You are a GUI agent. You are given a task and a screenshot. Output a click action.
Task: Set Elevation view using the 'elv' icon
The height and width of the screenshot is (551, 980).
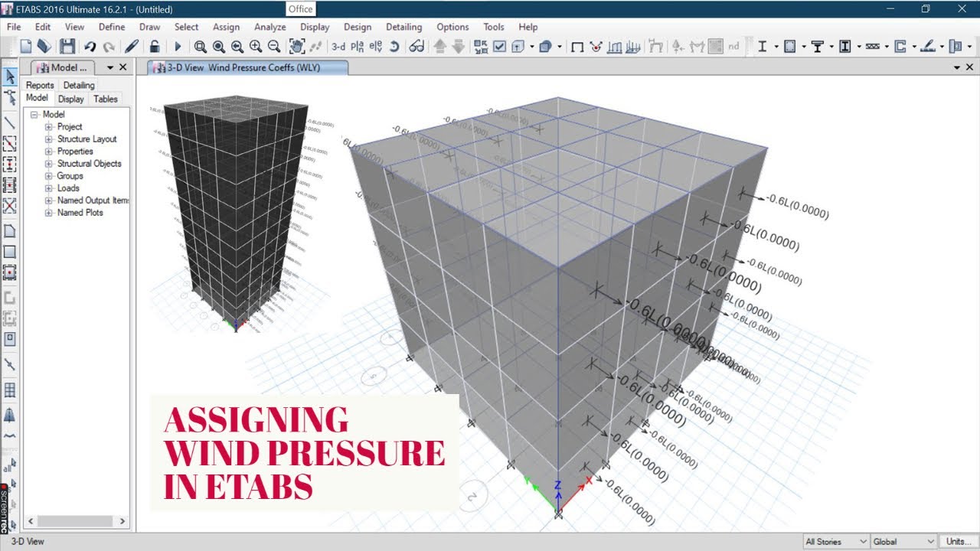[375, 47]
